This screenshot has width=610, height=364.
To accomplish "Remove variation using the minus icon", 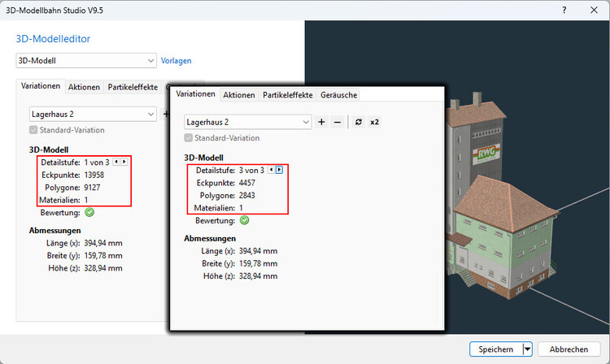I will tap(338, 122).
